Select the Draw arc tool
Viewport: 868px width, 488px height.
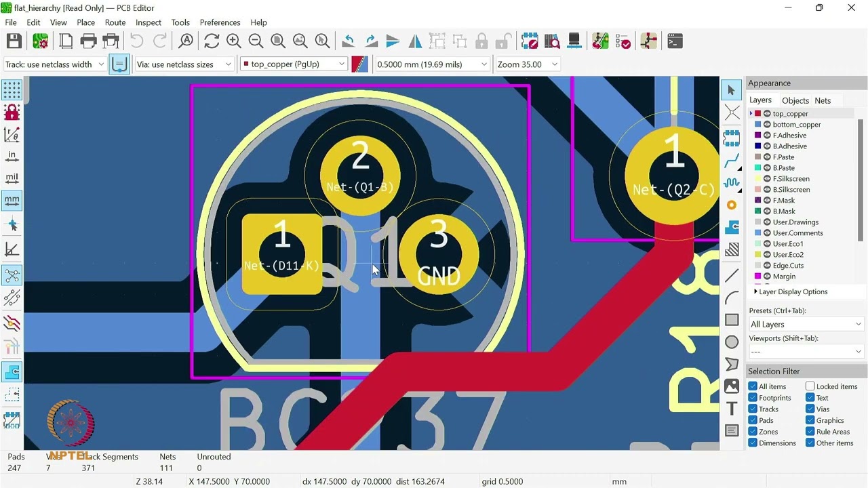[732, 298]
